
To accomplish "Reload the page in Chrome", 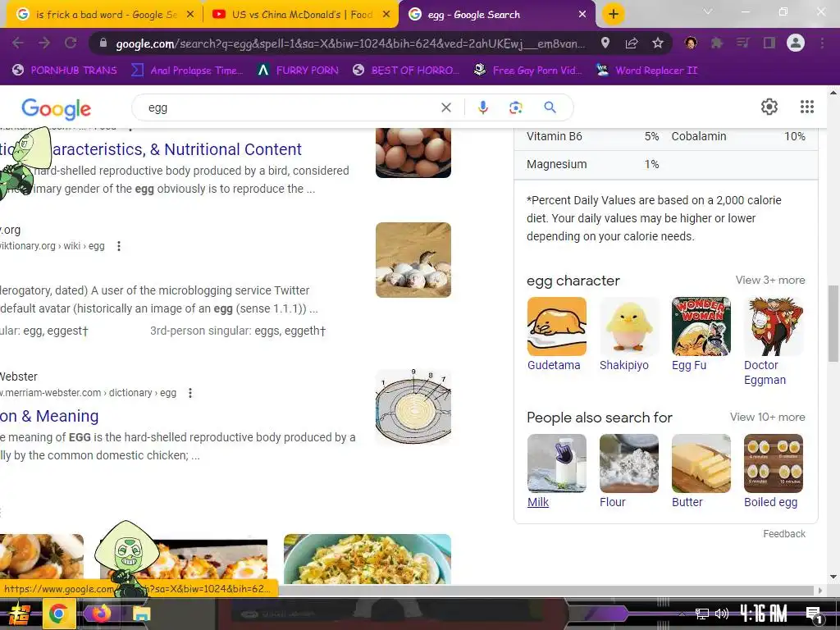I will 71,43.
